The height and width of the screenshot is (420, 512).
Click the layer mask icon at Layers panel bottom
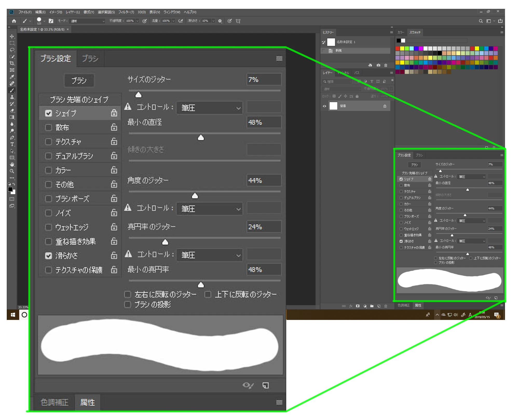point(358,306)
